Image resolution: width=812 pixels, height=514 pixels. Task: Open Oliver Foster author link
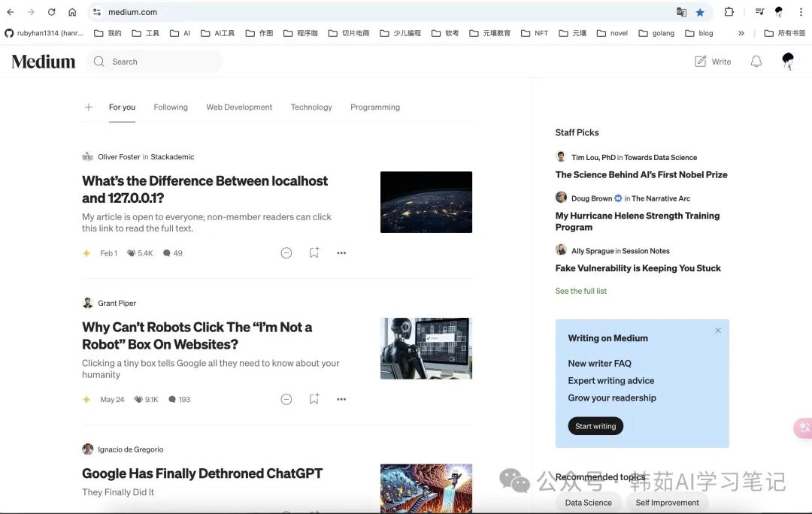click(119, 157)
